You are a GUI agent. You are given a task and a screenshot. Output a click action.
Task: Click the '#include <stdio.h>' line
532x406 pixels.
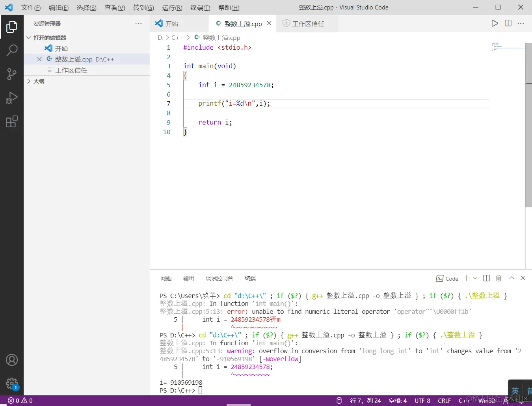tap(217, 47)
